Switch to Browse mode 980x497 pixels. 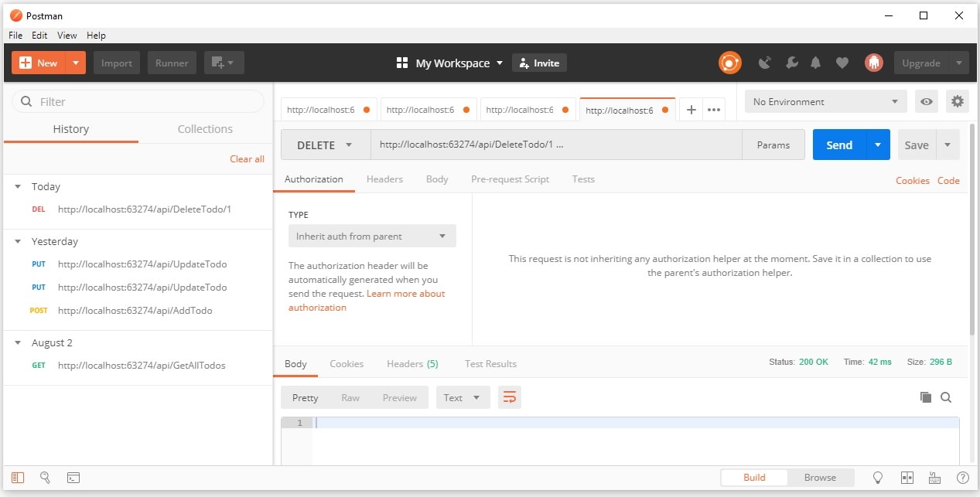click(x=820, y=478)
